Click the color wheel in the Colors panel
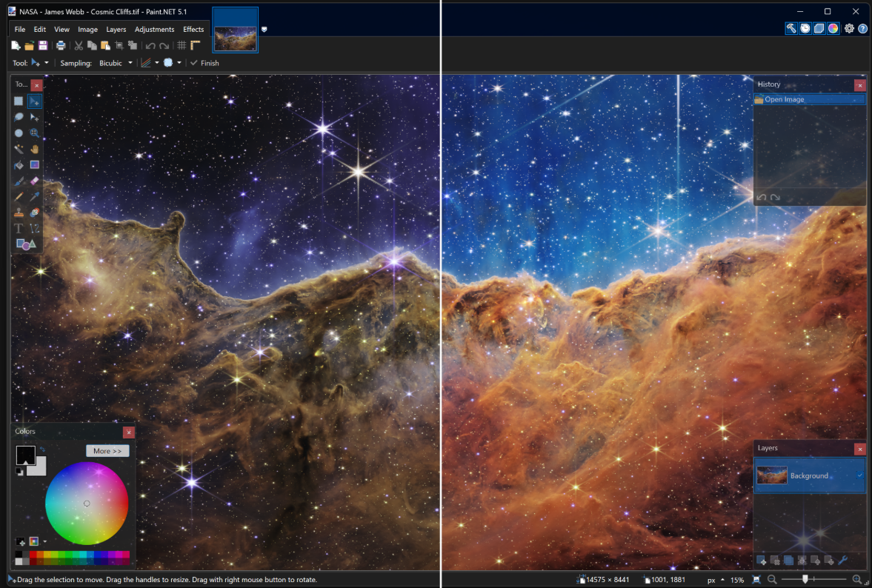This screenshot has height=588, width=872. pyautogui.click(x=87, y=503)
